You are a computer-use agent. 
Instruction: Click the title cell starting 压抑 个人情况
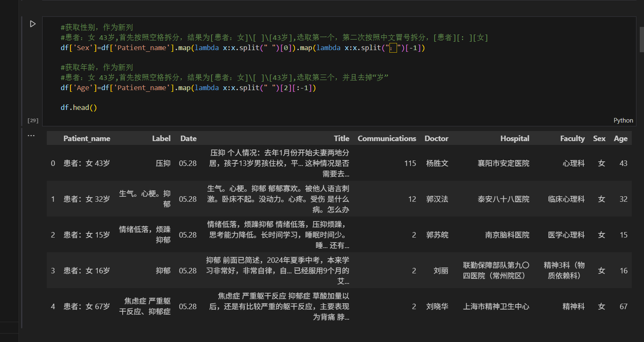pyautogui.click(x=279, y=163)
